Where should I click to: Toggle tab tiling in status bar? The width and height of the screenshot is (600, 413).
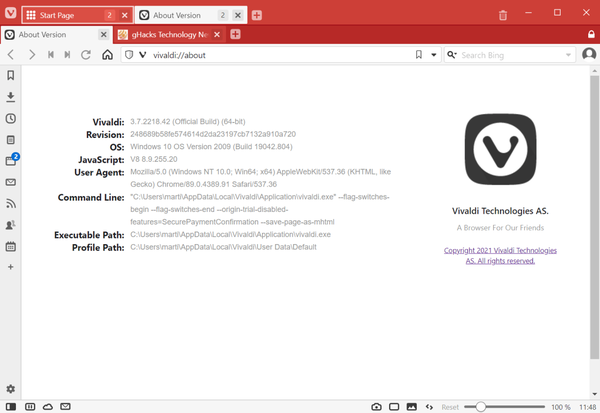pyautogui.click(x=30, y=406)
